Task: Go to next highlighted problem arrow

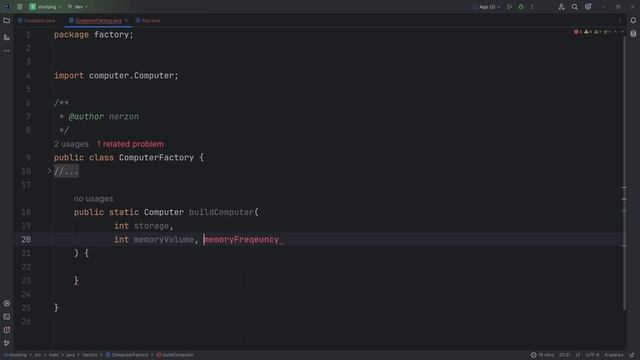Action: [x=622, y=31]
